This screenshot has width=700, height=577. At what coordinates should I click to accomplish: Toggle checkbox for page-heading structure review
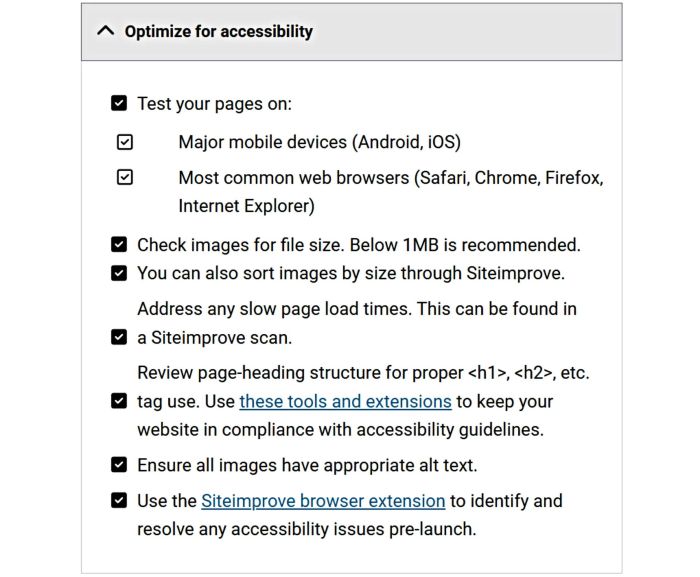click(x=119, y=401)
